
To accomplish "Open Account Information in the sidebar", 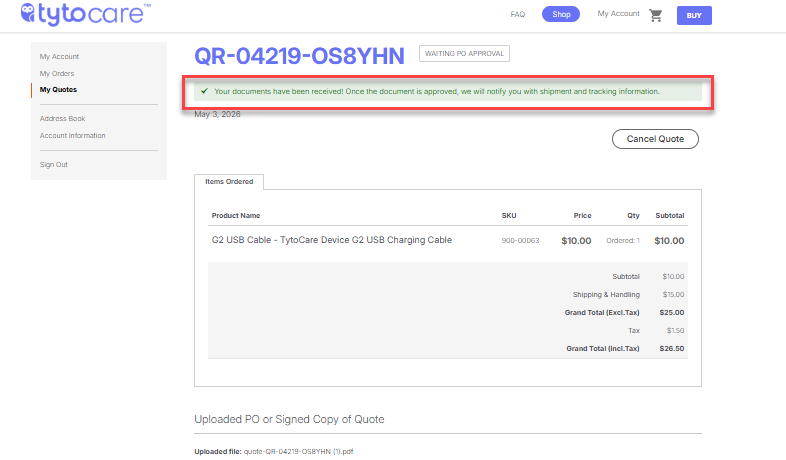I will pos(73,136).
